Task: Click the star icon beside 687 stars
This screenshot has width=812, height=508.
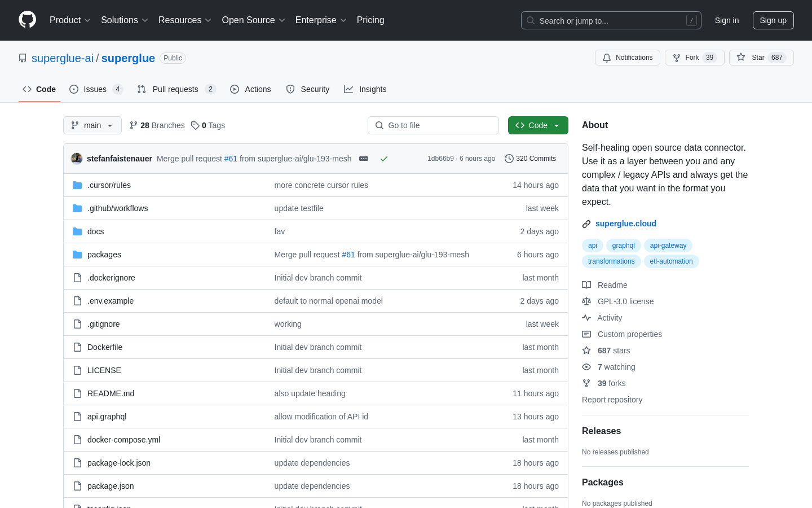Action: [x=586, y=351]
